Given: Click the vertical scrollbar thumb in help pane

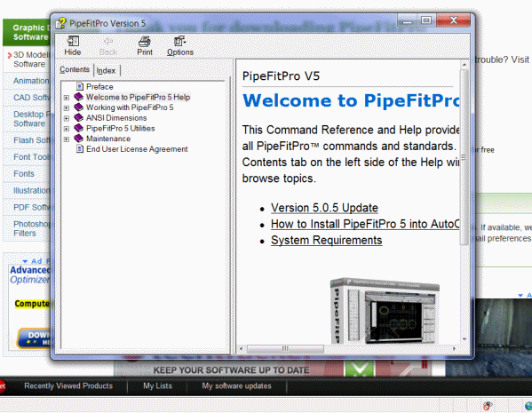Looking at the screenshot, I should [x=464, y=157].
